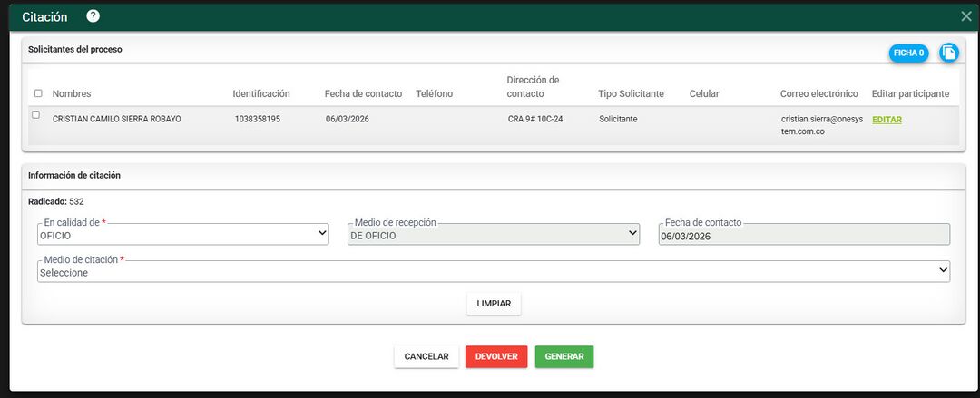Viewport: 980px width, 398px height.
Task: Tick the select-all checkbox in table header
Action: [x=38, y=93]
